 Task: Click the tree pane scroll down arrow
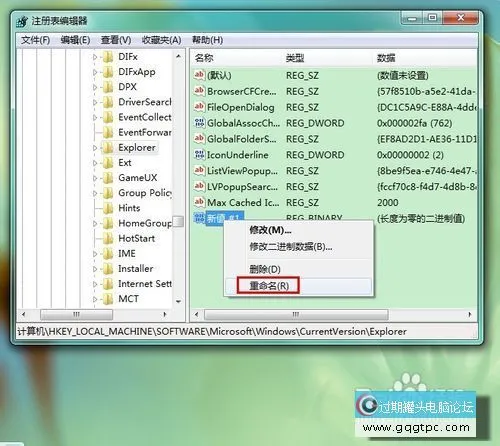[178, 302]
